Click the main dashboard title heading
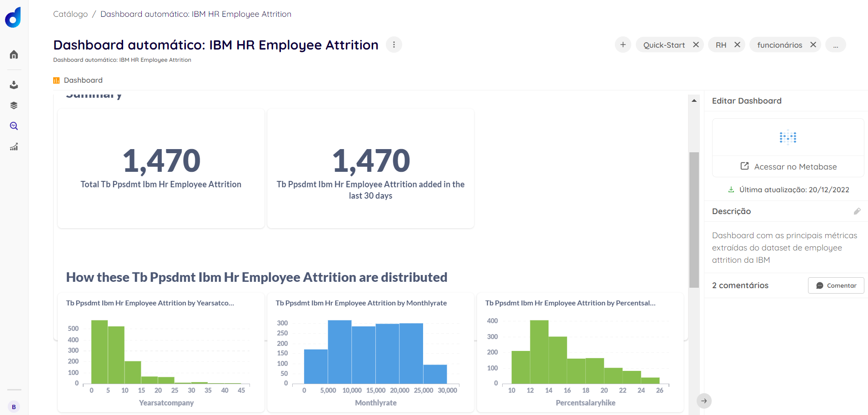 pos(216,45)
